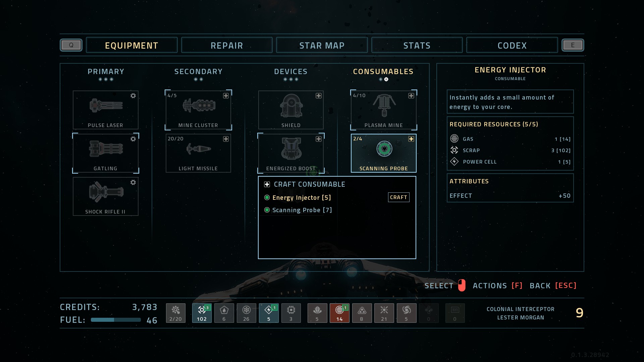Click the plus icon on Mine Cluster
Viewport: 644px width, 362px height.
point(226,96)
